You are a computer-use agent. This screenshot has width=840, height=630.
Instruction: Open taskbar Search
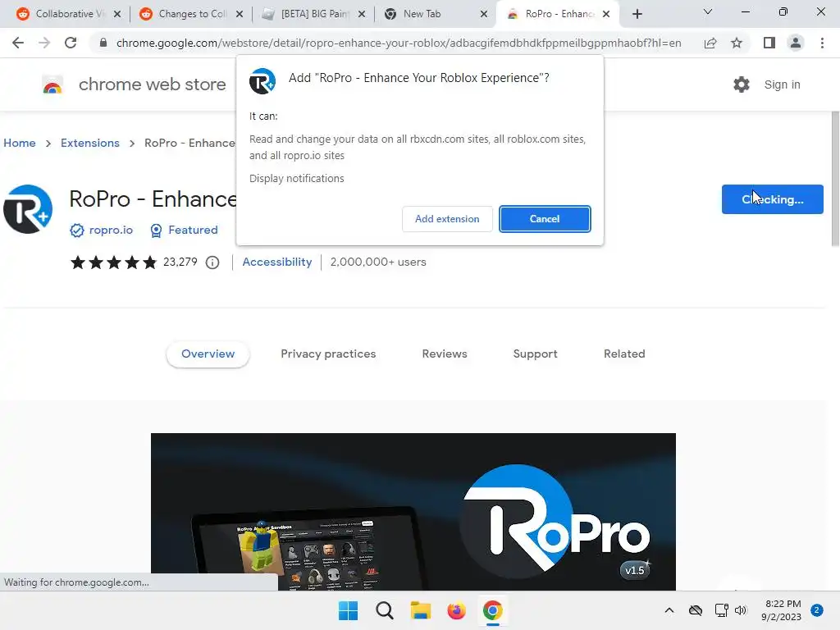point(385,610)
